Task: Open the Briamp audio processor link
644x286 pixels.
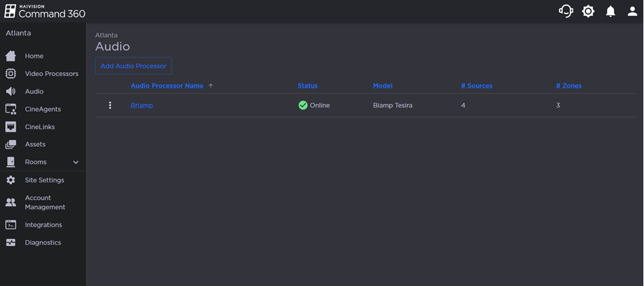Action: tap(142, 105)
